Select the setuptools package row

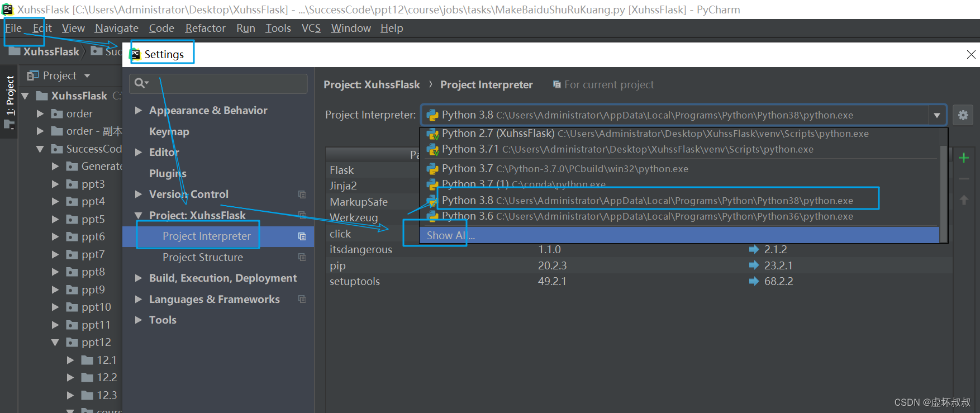pos(639,281)
